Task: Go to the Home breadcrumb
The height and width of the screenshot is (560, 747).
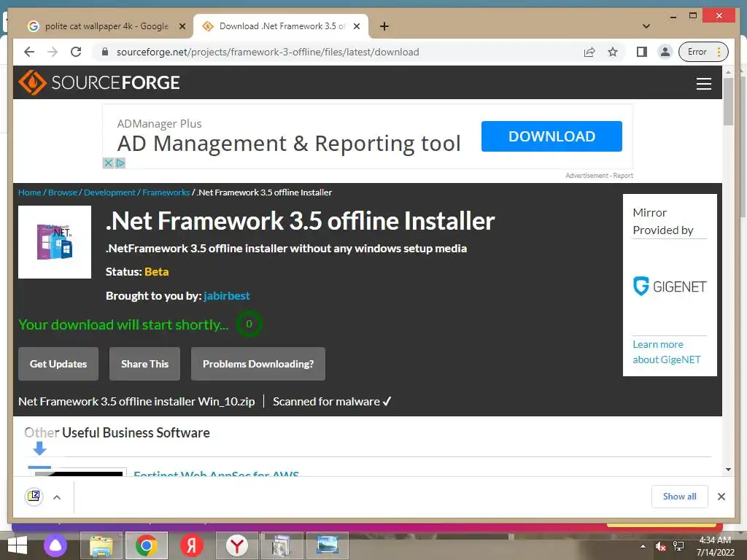Action: 29,192
